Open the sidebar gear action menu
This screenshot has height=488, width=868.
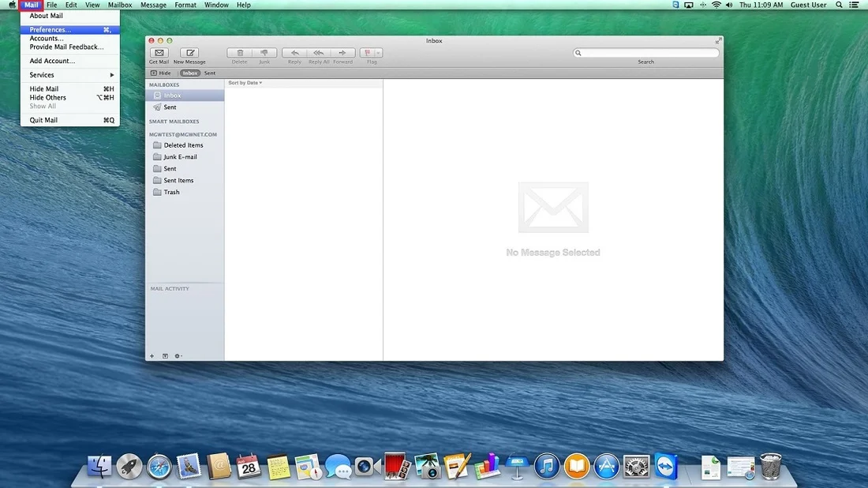(x=178, y=356)
